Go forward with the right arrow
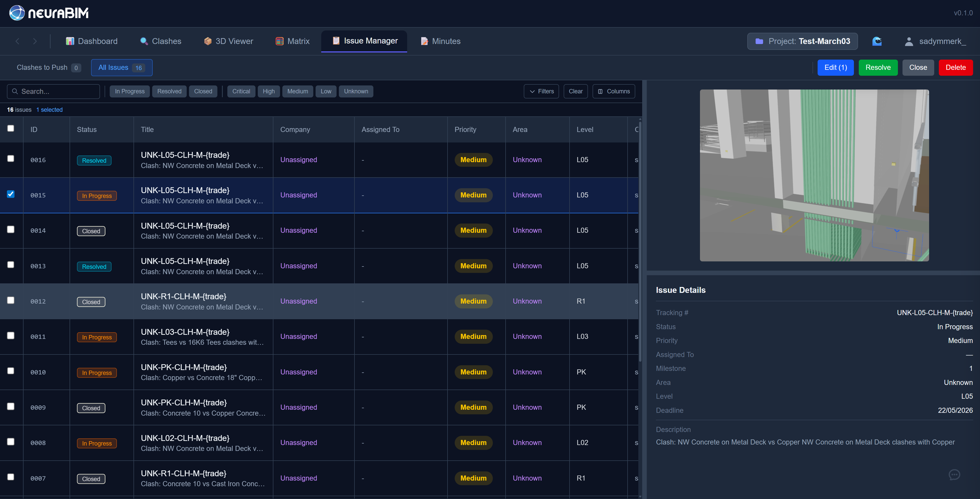 [x=35, y=41]
